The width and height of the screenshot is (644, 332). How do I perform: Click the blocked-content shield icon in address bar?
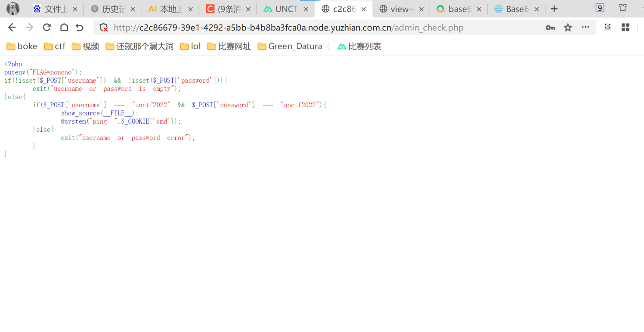click(103, 27)
